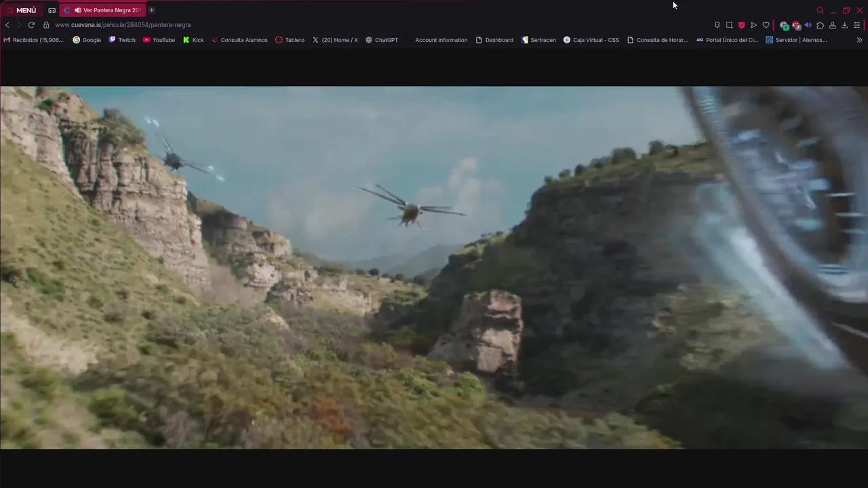Mute the tab via speaker icon
Image resolution: width=868 pixels, height=488 pixels.
78,10
